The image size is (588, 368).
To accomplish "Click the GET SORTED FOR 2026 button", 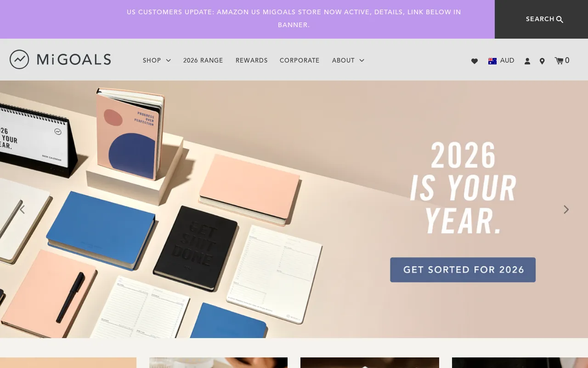I will [463, 270].
